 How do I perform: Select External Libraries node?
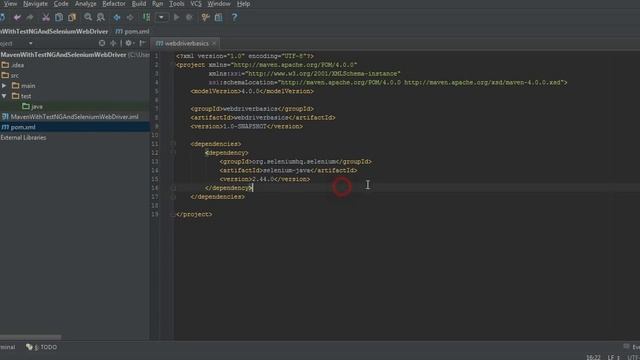tap(23, 138)
